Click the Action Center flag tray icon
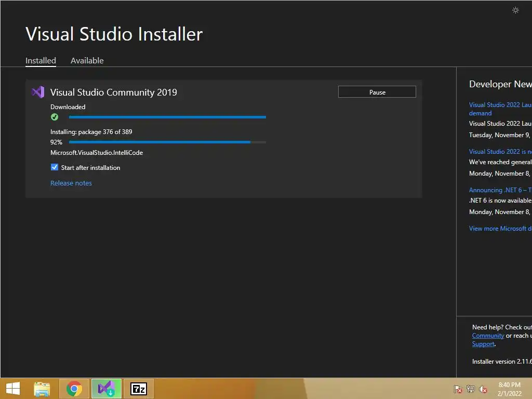Image resolution: width=532 pixels, height=399 pixels. [458, 389]
